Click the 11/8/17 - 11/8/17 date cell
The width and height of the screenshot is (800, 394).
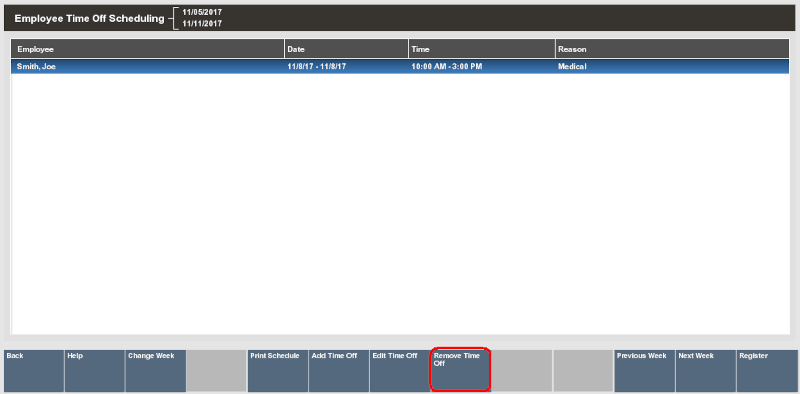pos(346,66)
